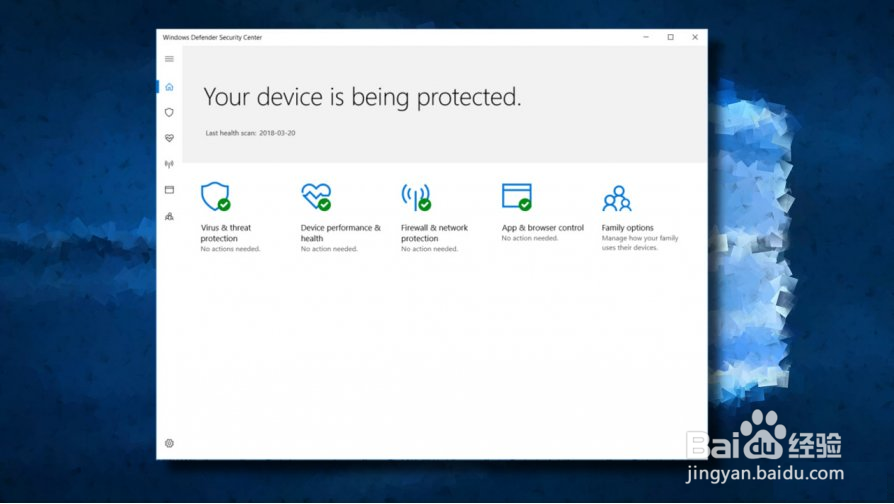Click the Virus & threat protection shield tile icon
The width and height of the screenshot is (894, 504).
pyautogui.click(x=216, y=197)
